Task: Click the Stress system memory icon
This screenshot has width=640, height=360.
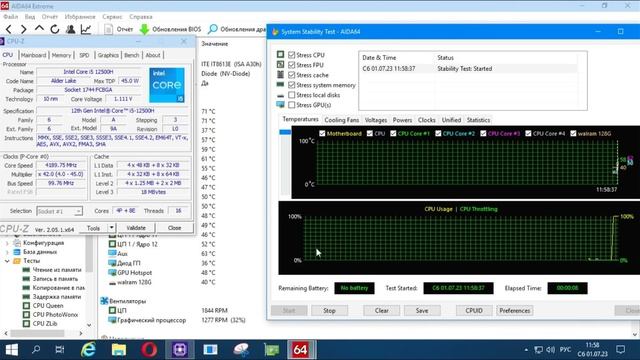Action: [280, 84]
